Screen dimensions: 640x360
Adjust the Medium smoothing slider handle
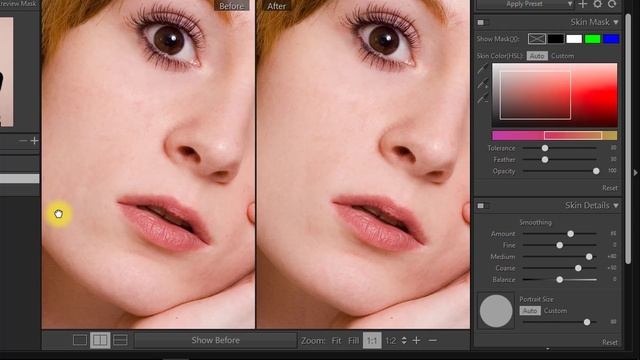(589, 257)
